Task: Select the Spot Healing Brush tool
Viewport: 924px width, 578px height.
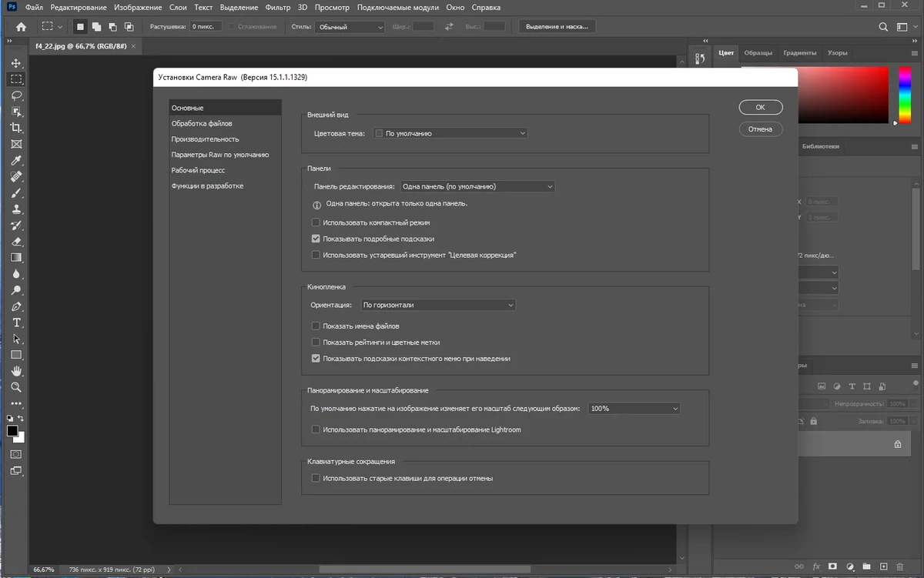Action: [x=16, y=176]
